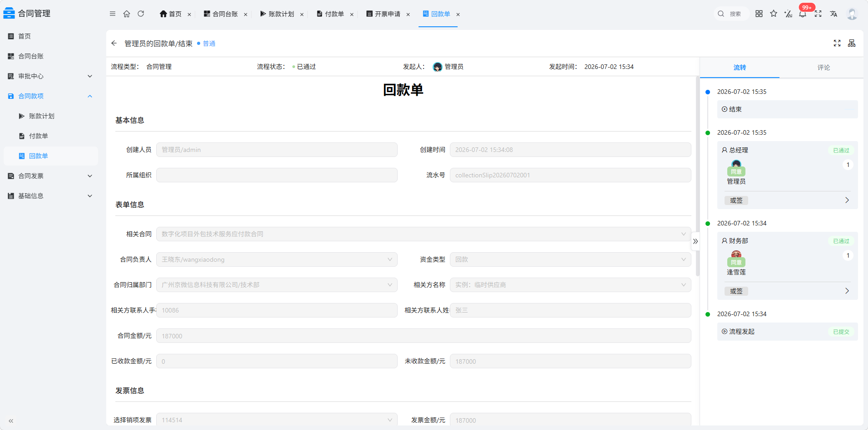Click the apps grid icon in header
868x430 pixels.
(759, 14)
